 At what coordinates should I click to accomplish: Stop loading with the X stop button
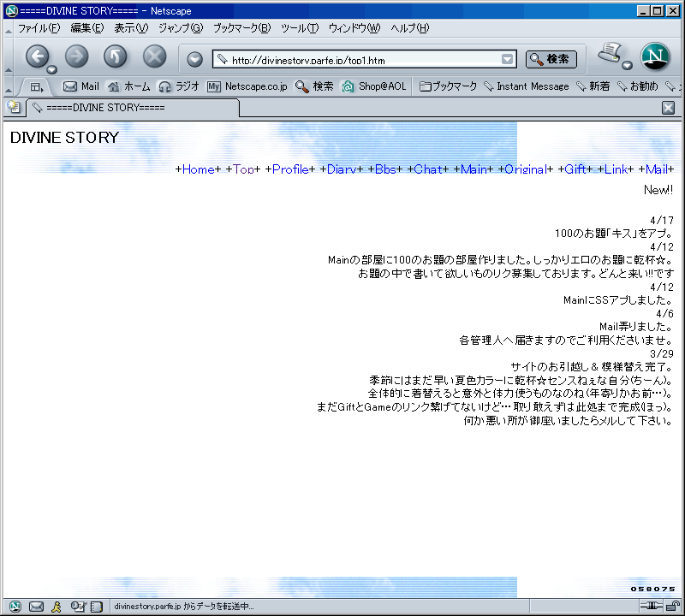coord(155,56)
